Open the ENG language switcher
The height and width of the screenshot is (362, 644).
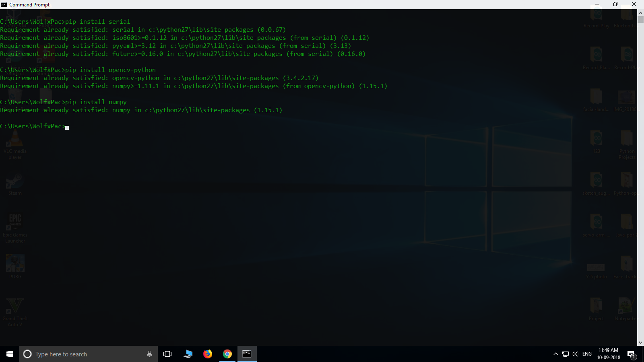tap(588, 354)
